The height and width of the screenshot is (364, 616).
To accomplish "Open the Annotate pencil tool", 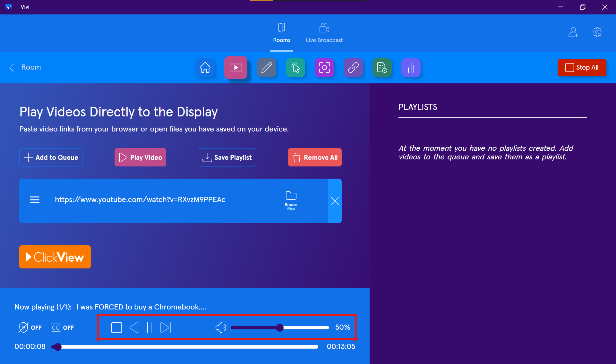I will point(267,68).
